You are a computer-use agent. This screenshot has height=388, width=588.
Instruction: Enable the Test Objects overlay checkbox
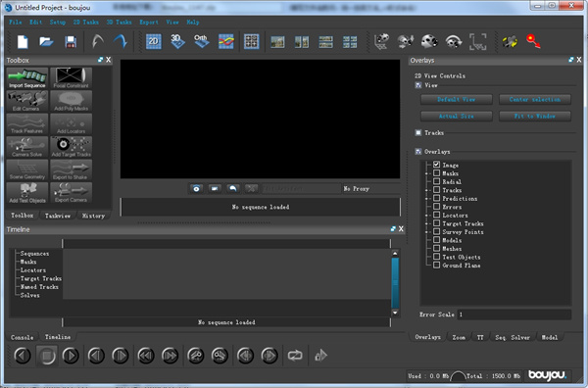pyautogui.click(x=436, y=257)
